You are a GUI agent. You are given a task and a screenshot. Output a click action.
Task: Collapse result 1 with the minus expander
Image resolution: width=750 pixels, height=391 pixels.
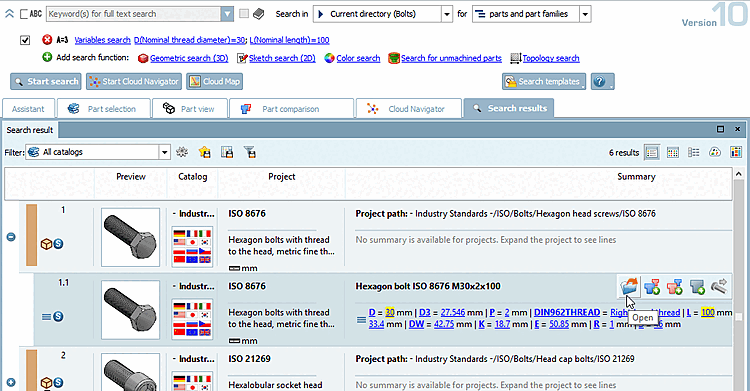[x=11, y=237]
